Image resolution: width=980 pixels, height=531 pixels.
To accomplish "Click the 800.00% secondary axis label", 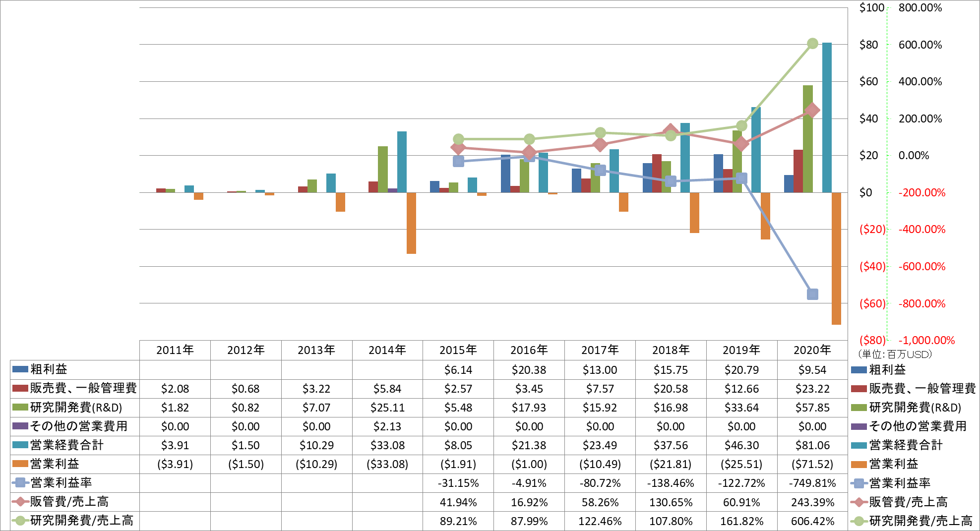I will (x=920, y=7).
